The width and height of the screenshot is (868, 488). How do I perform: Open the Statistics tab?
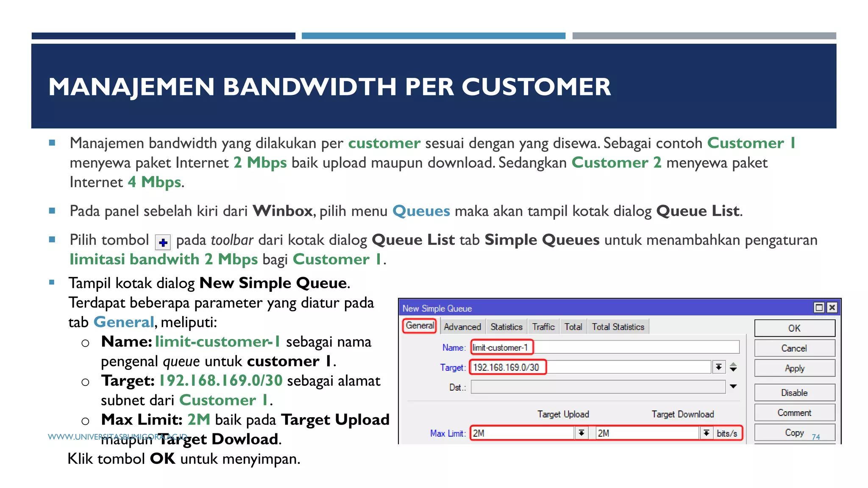coord(506,327)
